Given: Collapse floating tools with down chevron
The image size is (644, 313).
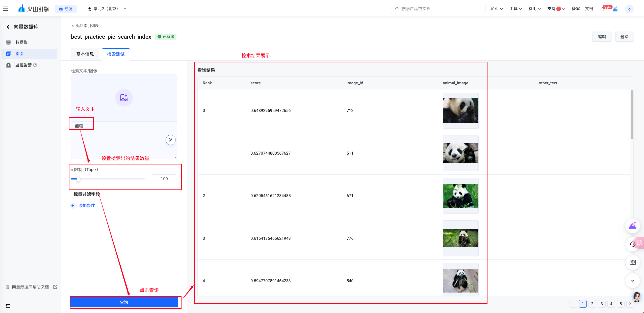Looking at the screenshot, I should (x=633, y=281).
